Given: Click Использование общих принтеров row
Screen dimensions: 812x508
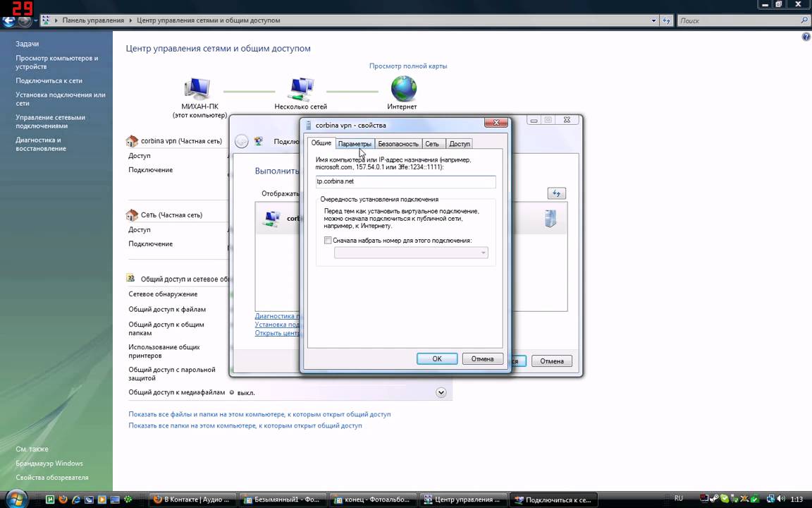Looking at the screenshot, I should pyautogui.click(x=164, y=351).
